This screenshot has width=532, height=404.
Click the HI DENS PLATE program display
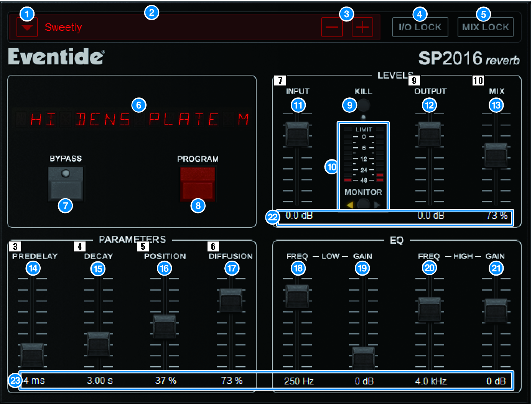(x=139, y=120)
